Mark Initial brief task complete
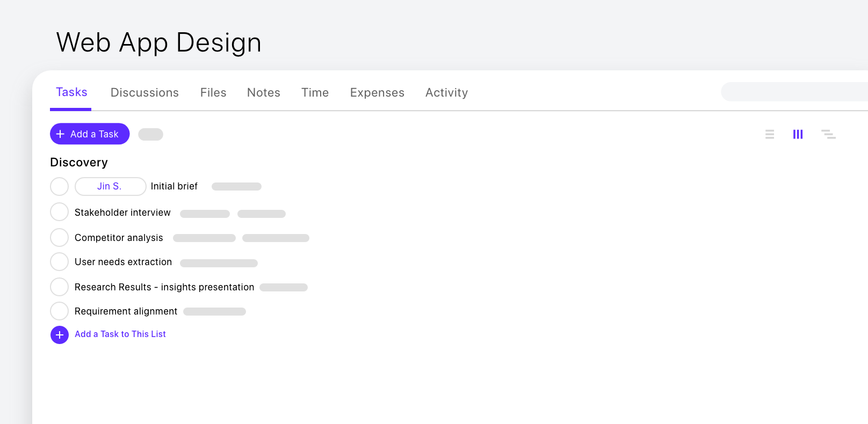The width and height of the screenshot is (868, 424). [59, 186]
